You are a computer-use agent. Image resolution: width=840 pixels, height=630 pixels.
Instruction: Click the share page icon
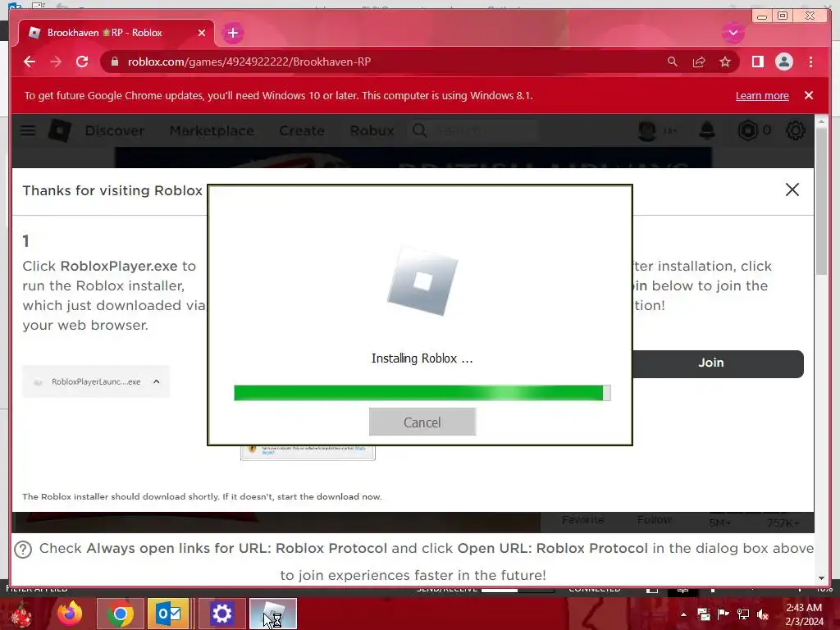click(x=699, y=62)
